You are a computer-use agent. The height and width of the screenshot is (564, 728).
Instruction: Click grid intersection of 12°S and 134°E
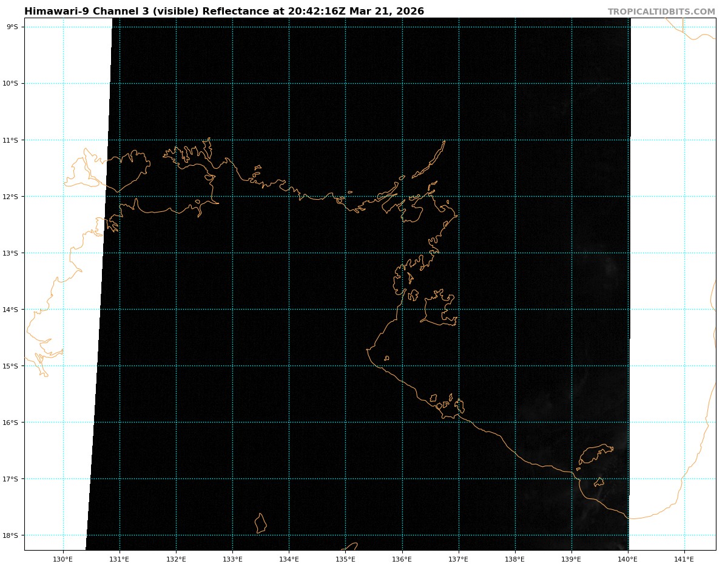click(289, 197)
